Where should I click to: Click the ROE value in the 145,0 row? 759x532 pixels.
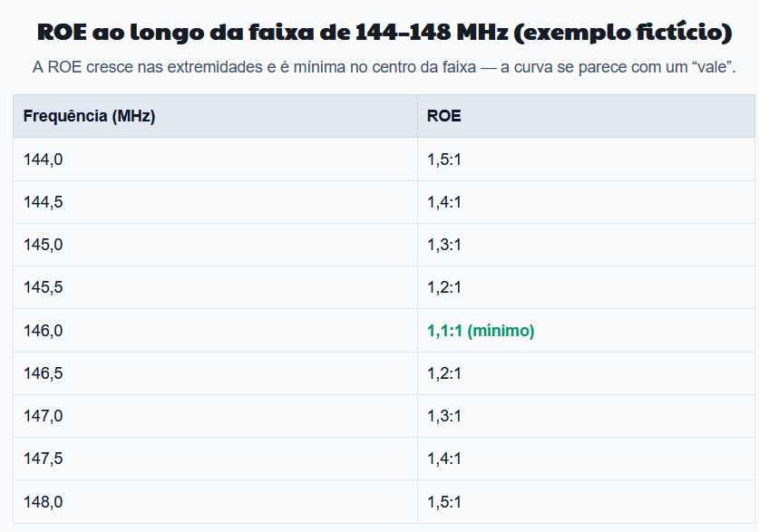(444, 245)
